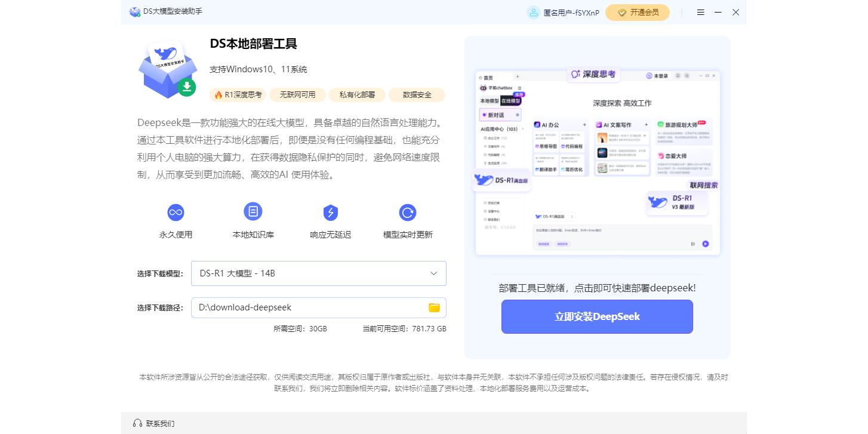Click the R1深度思考 feature tag
The width and height of the screenshot is (868, 434).
tap(238, 94)
